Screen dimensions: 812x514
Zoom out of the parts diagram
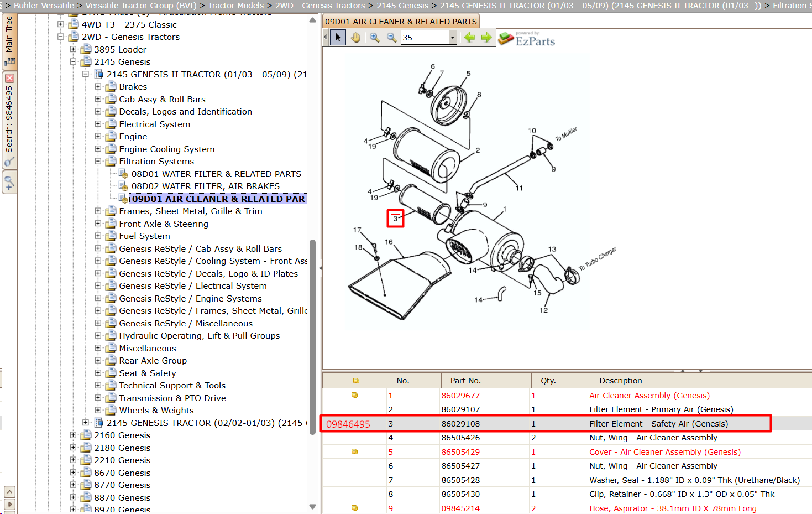[391, 38]
